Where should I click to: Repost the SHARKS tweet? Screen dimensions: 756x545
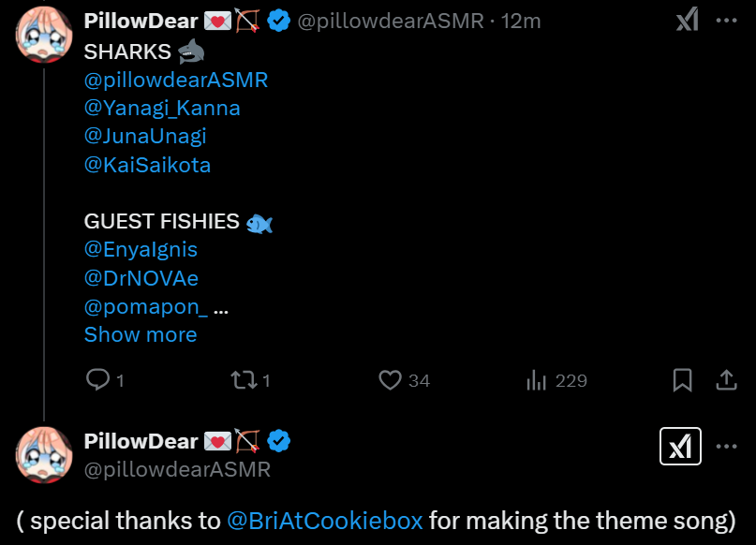[244, 380]
